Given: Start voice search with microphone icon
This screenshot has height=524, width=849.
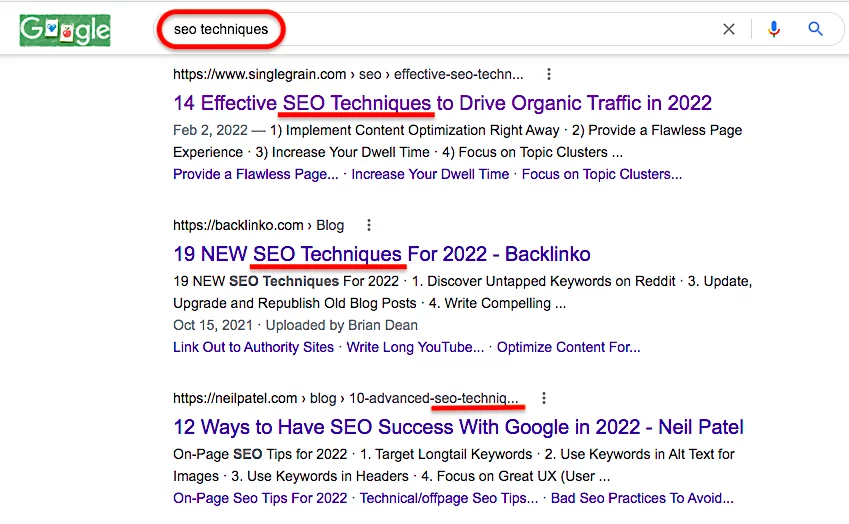Looking at the screenshot, I should tap(774, 29).
